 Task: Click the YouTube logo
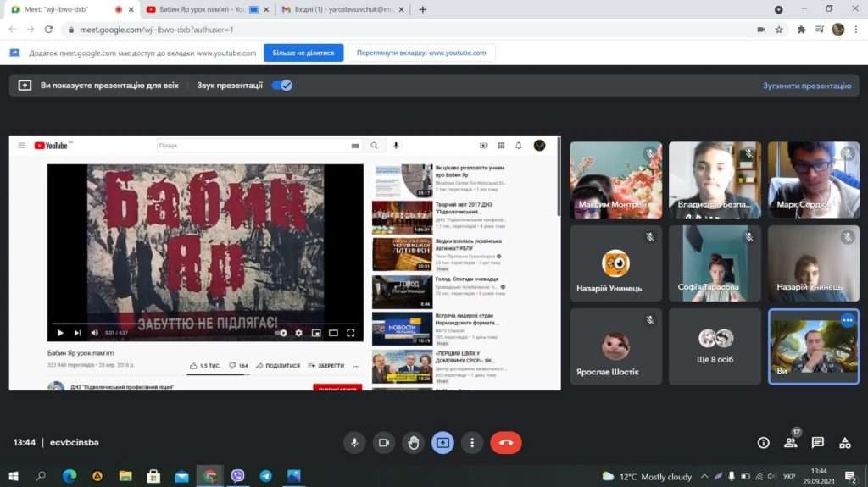(x=51, y=146)
